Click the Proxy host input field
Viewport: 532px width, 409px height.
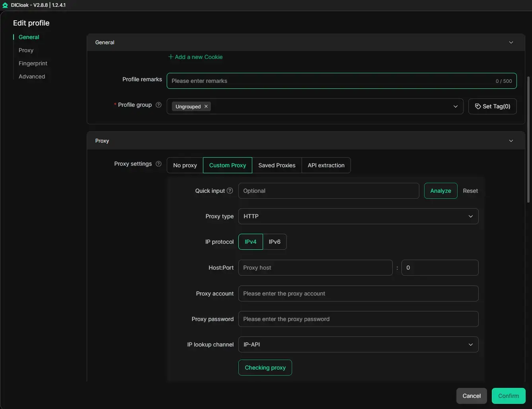(315, 268)
